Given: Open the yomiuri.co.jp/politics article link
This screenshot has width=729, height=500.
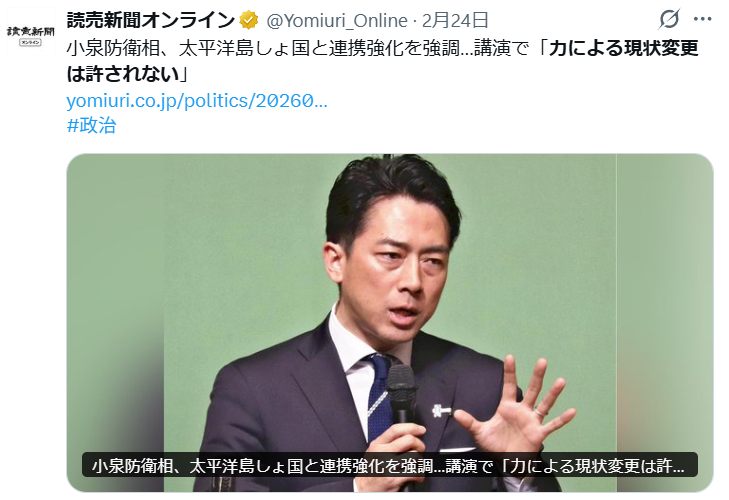Looking at the screenshot, I should click(197, 100).
